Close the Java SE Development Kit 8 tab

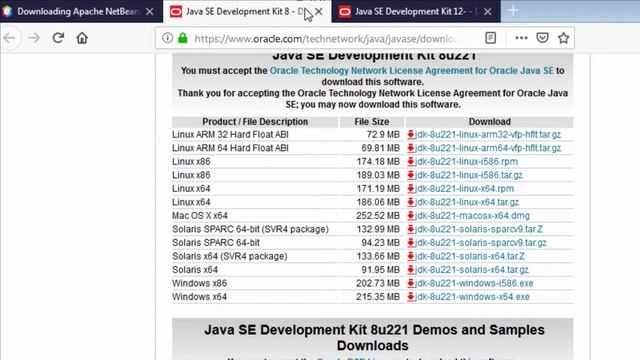pyautogui.click(x=319, y=11)
